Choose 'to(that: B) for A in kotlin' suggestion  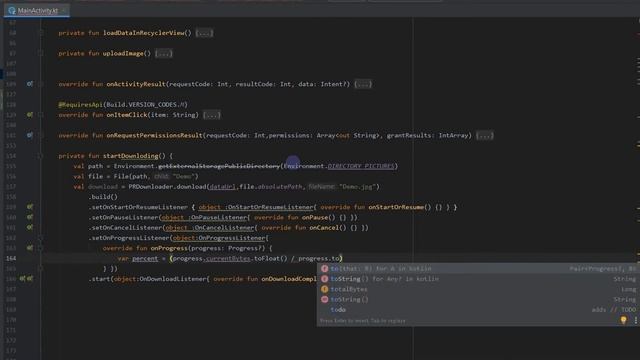(x=478, y=269)
